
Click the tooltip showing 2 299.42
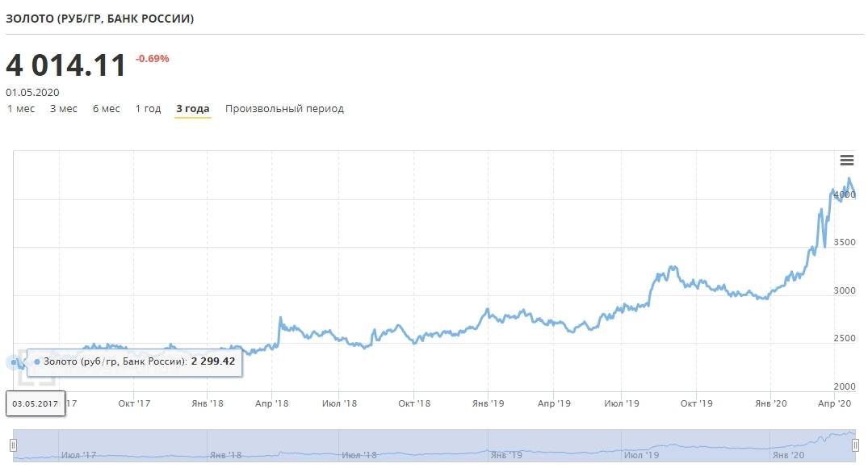pos(135,361)
